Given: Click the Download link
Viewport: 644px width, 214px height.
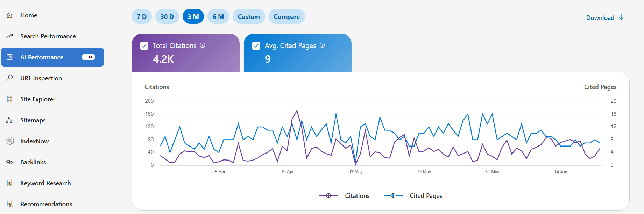Looking at the screenshot, I should point(605,17).
